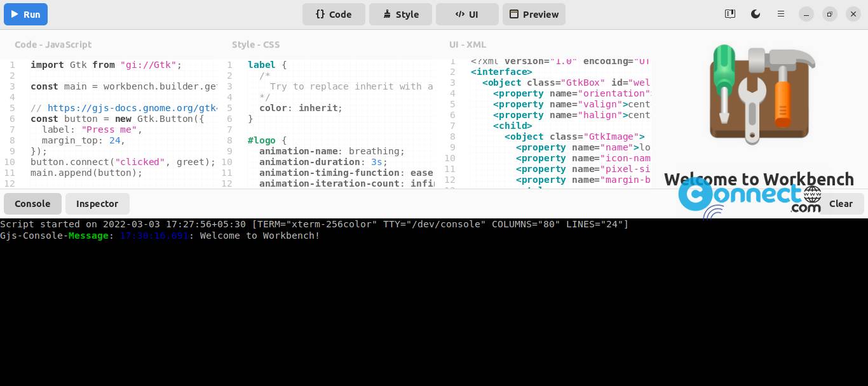The width and height of the screenshot is (868, 386).
Task: Click the 'main.append(button);' line
Action: tap(86, 173)
